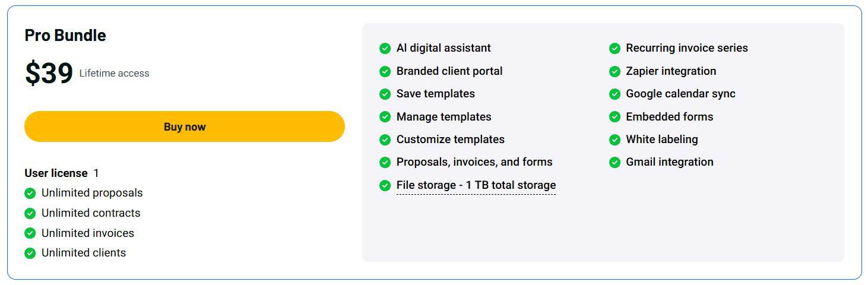Click the File storage 1 TB dotted-underline text
Screen dimensions: 868x285
tap(476, 185)
